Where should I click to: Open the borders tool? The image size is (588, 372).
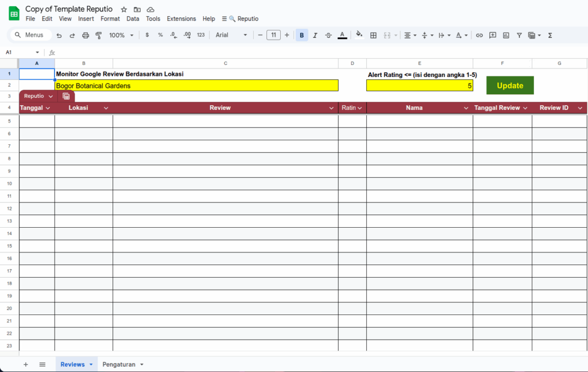373,35
